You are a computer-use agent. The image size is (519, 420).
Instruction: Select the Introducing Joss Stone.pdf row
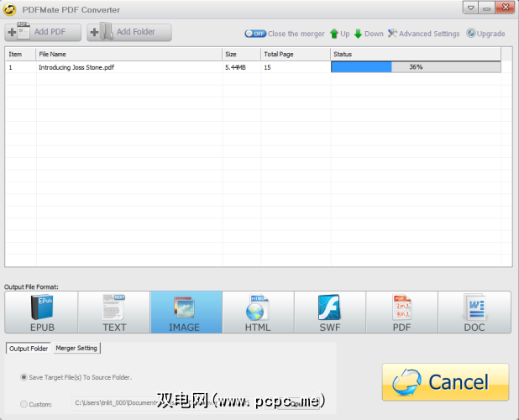pyautogui.click(x=254, y=67)
